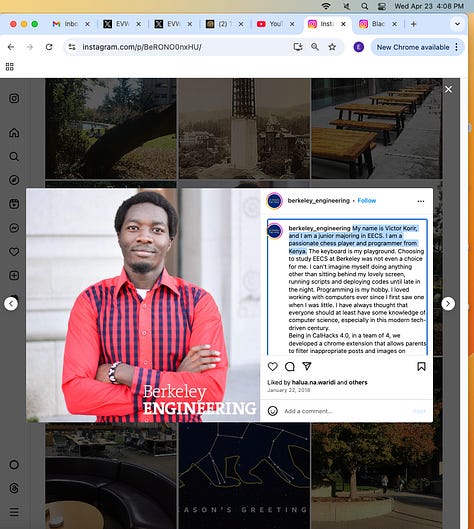Image resolution: width=474 pixels, height=529 pixels.
Task: Click berkeley_engineering avatar in post header
Action: click(275, 201)
